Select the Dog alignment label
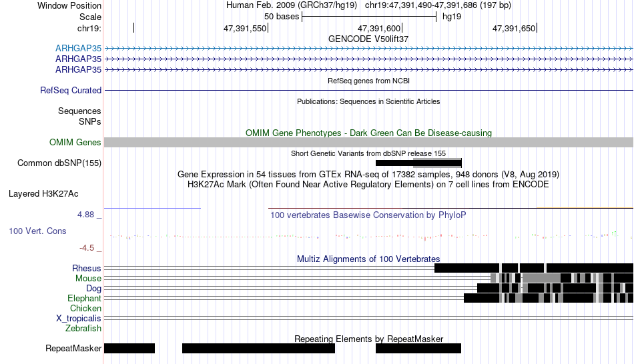Screen dimensions: 634x364 pos(93,289)
